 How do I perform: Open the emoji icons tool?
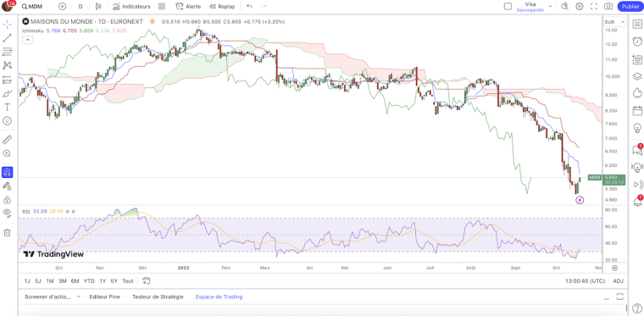coord(7,120)
